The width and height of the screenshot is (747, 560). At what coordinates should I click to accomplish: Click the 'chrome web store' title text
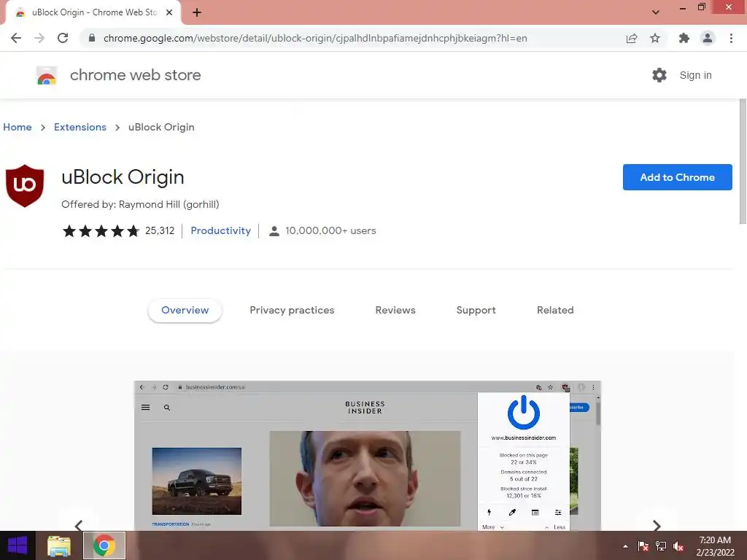(135, 75)
